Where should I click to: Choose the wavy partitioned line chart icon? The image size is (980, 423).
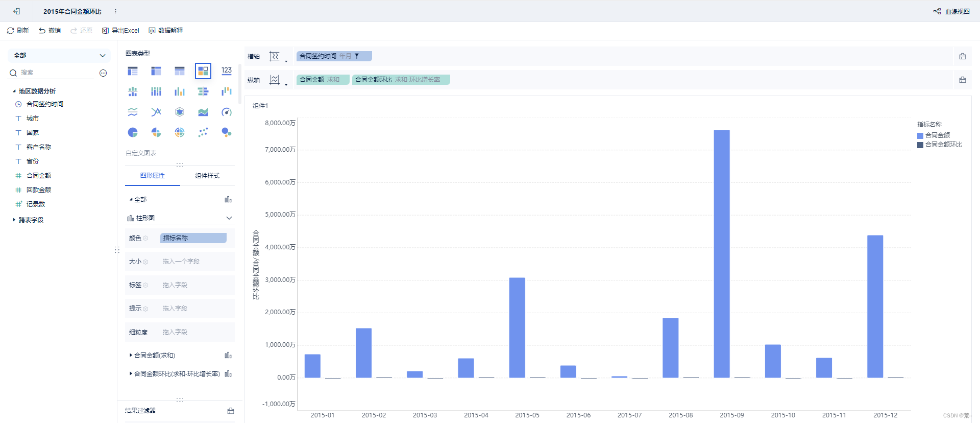click(133, 112)
